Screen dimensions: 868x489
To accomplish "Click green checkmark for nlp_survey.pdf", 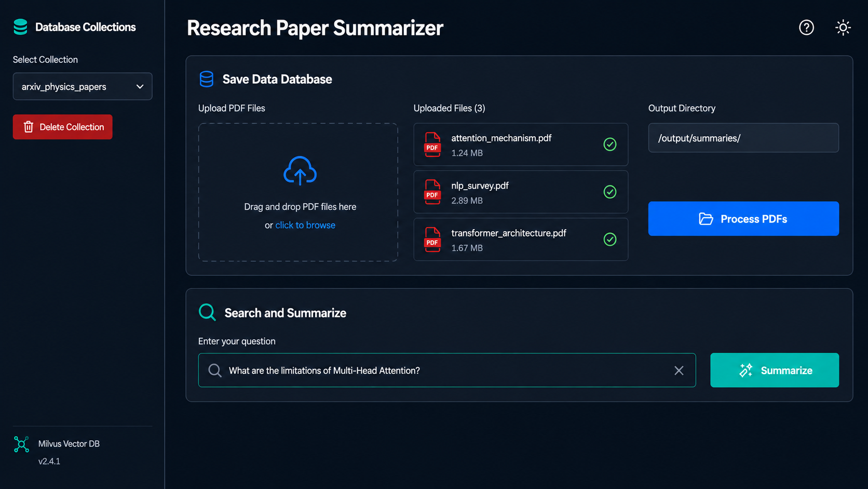I will tap(610, 192).
